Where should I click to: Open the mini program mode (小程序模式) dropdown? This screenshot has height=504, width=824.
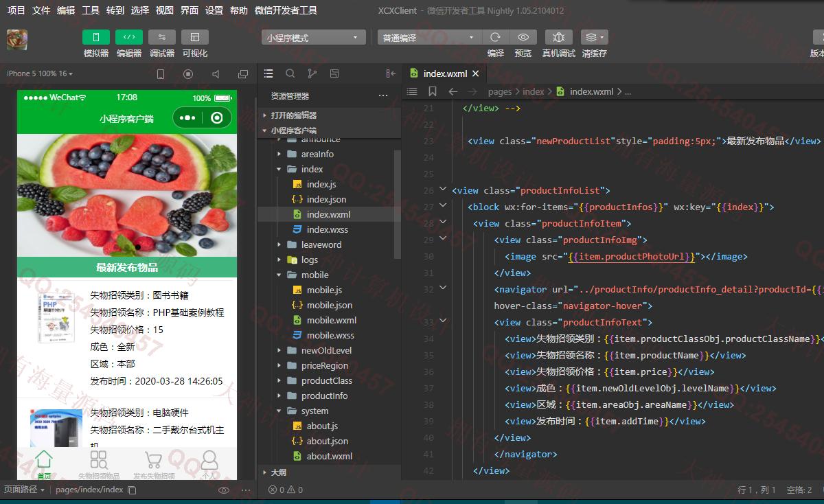point(314,38)
